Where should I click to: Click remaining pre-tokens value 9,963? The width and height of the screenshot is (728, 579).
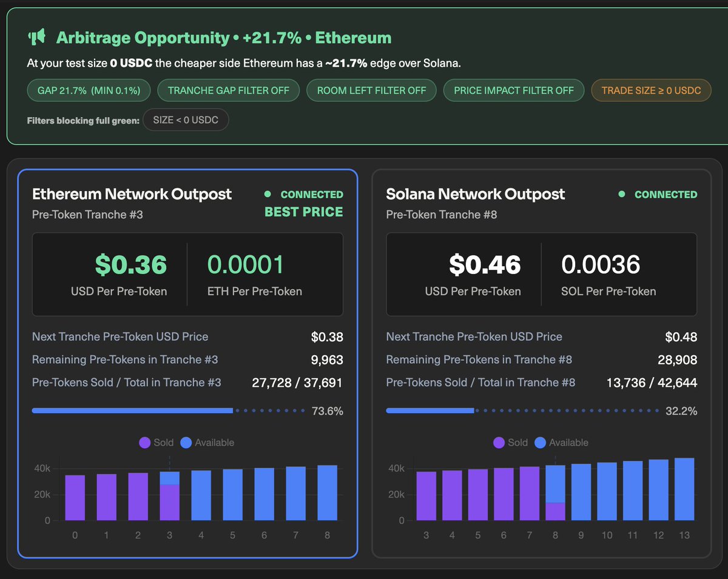click(327, 360)
